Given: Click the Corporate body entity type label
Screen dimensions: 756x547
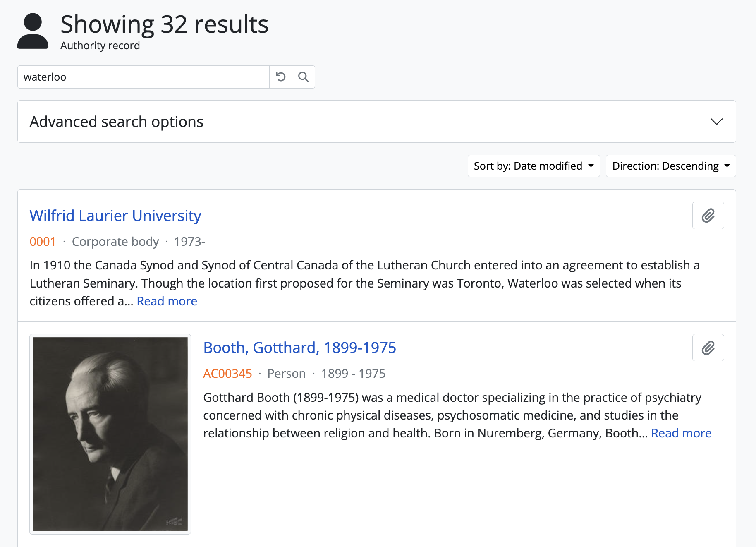Looking at the screenshot, I should [115, 242].
